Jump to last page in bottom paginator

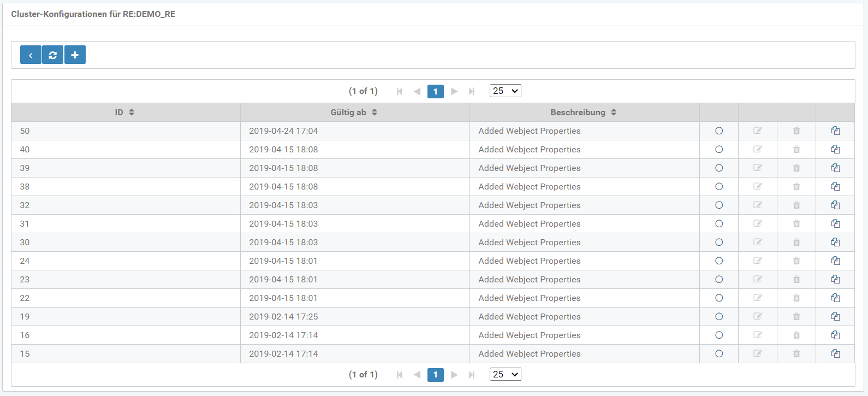472,375
